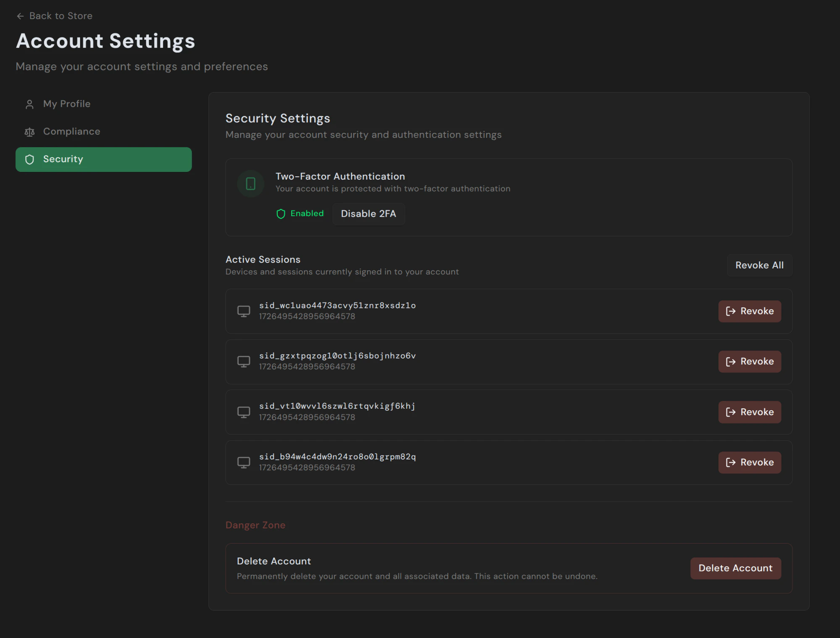Click the 'Permanently delete your account' description
Image resolution: width=840 pixels, height=638 pixels.
(x=417, y=577)
